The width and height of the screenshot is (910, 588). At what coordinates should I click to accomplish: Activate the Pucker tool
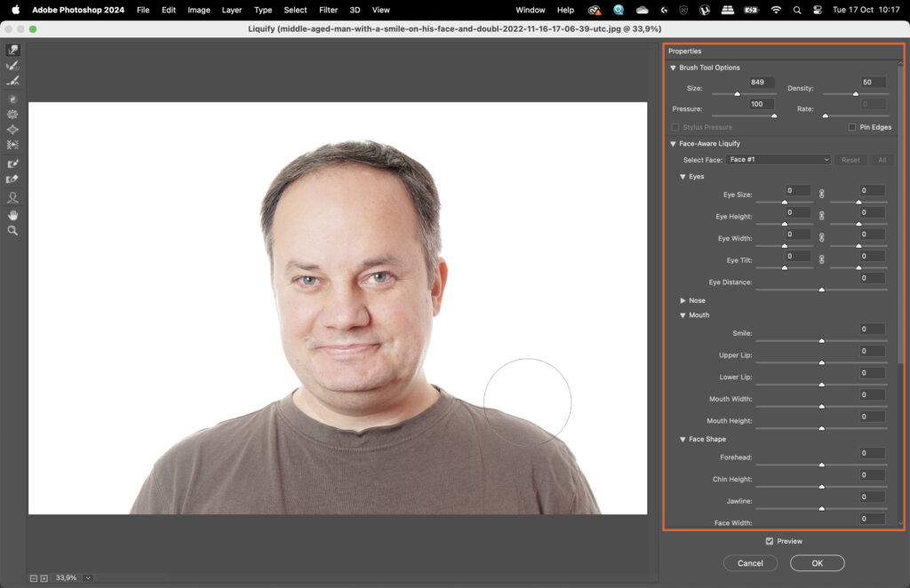click(12, 114)
